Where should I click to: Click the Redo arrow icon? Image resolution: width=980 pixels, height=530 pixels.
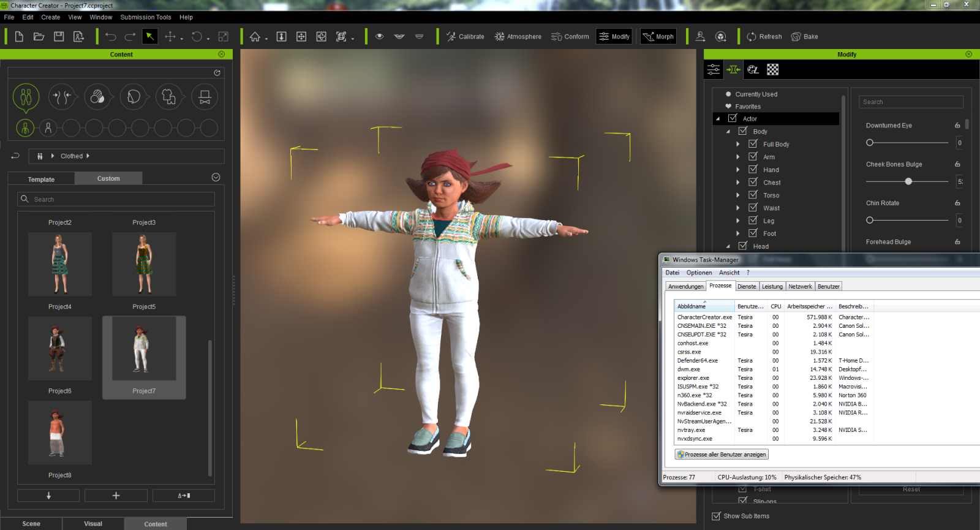[x=130, y=37]
